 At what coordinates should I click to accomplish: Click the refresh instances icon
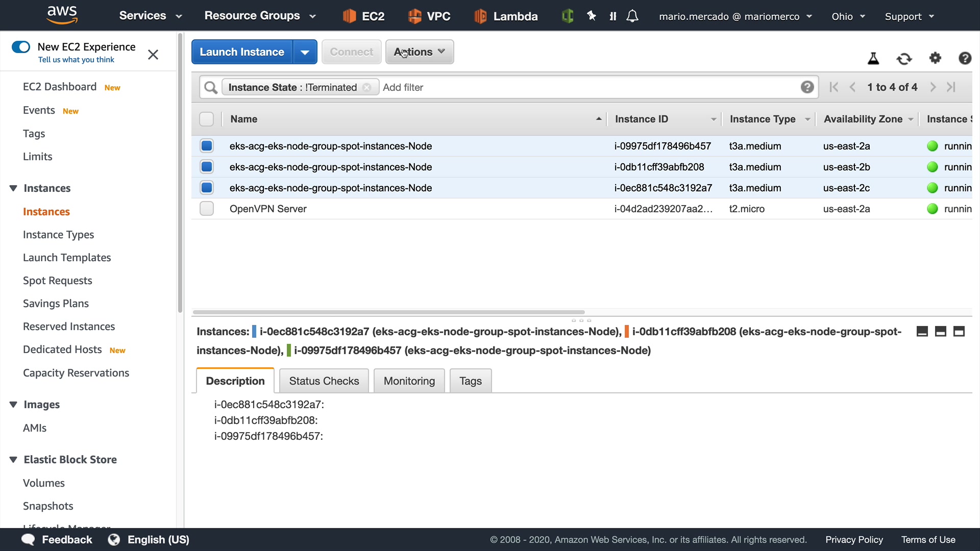tap(904, 59)
